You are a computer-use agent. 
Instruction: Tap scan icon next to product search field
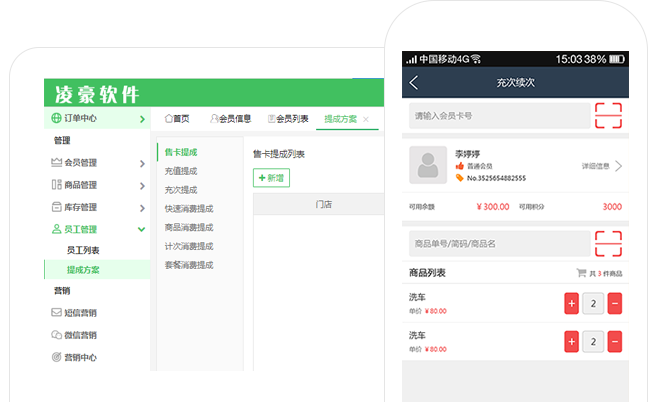point(608,243)
